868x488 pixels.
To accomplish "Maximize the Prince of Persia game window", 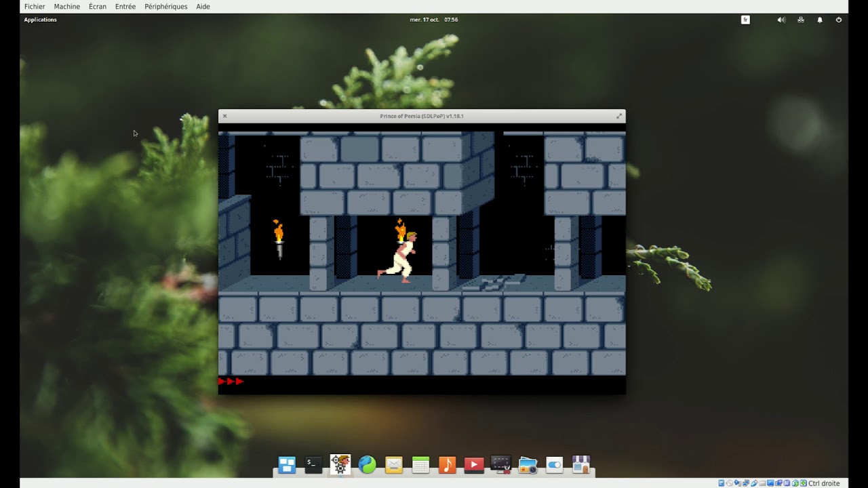I will click(x=619, y=116).
